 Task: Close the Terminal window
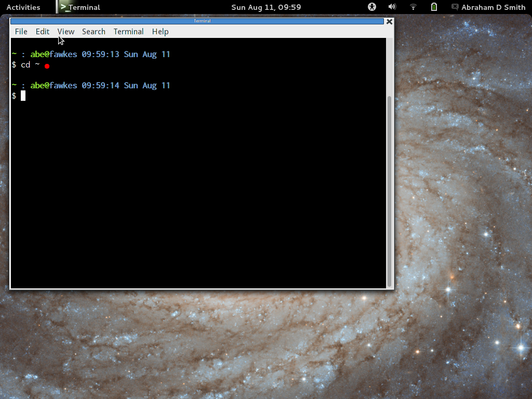click(390, 22)
